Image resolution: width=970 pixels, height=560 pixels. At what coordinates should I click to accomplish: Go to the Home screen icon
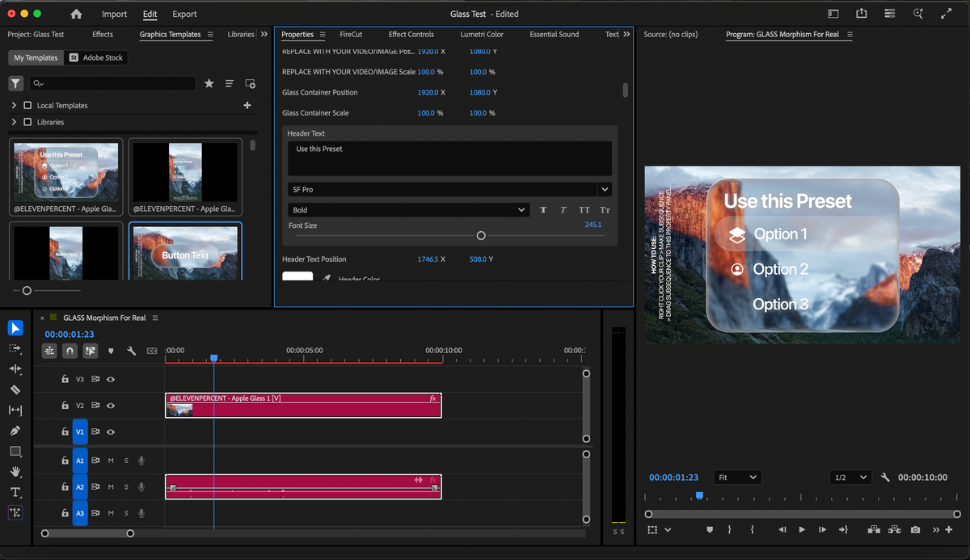click(76, 14)
